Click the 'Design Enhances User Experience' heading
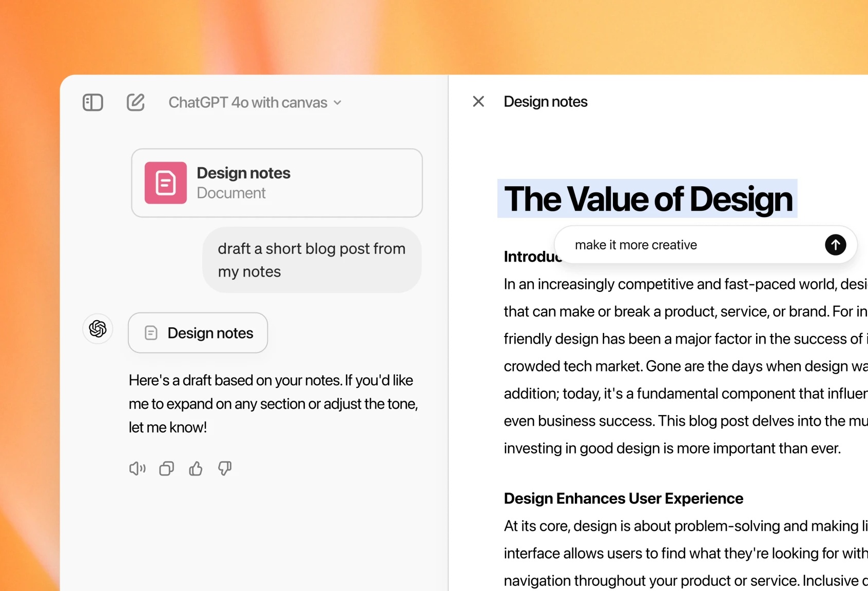 (623, 499)
